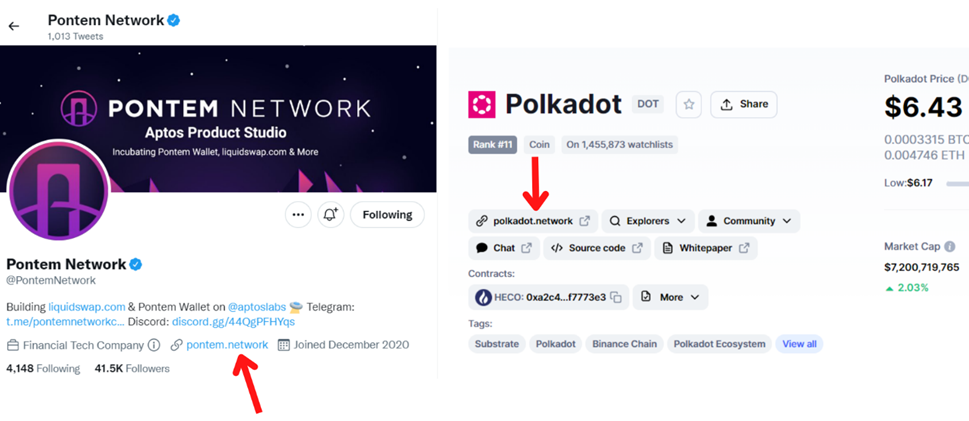Viewport: 969px width, 421px height.
Task: Open the More contracts dropdown
Action: (670, 297)
